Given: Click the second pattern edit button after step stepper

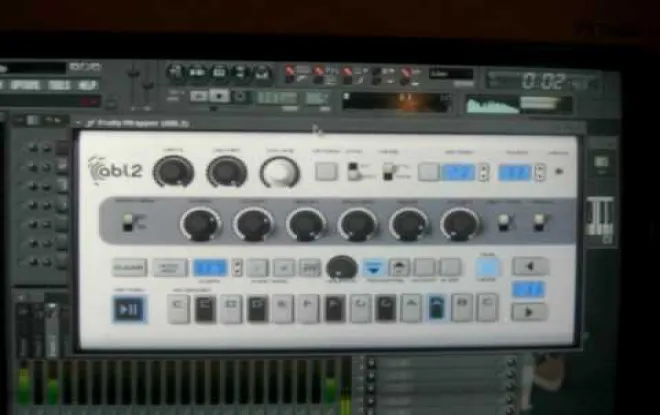Looking at the screenshot, I should [284, 267].
